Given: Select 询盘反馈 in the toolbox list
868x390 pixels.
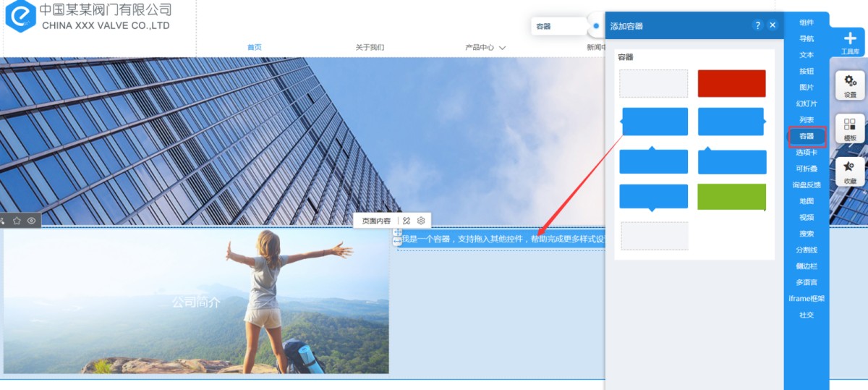Looking at the screenshot, I should [x=807, y=185].
